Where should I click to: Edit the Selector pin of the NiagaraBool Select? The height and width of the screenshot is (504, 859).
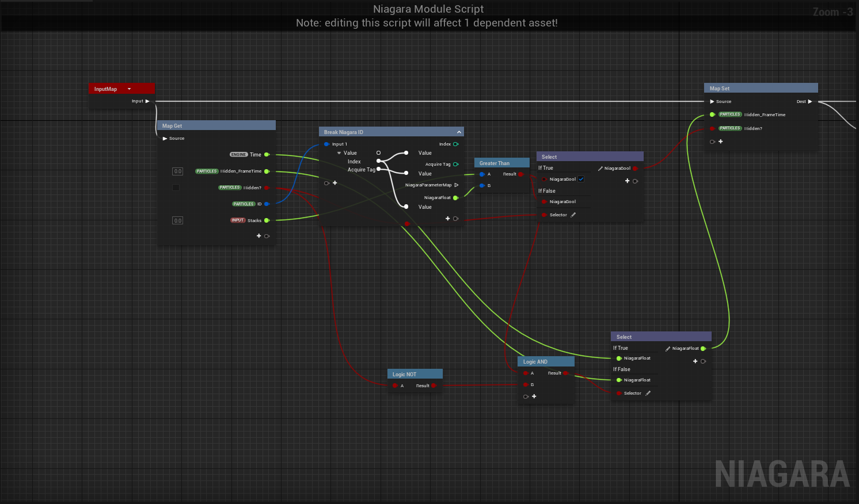(x=573, y=215)
